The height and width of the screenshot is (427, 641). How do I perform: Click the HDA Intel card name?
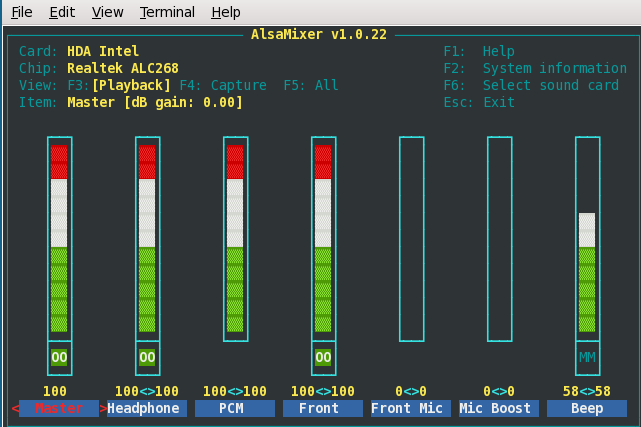pos(103,51)
